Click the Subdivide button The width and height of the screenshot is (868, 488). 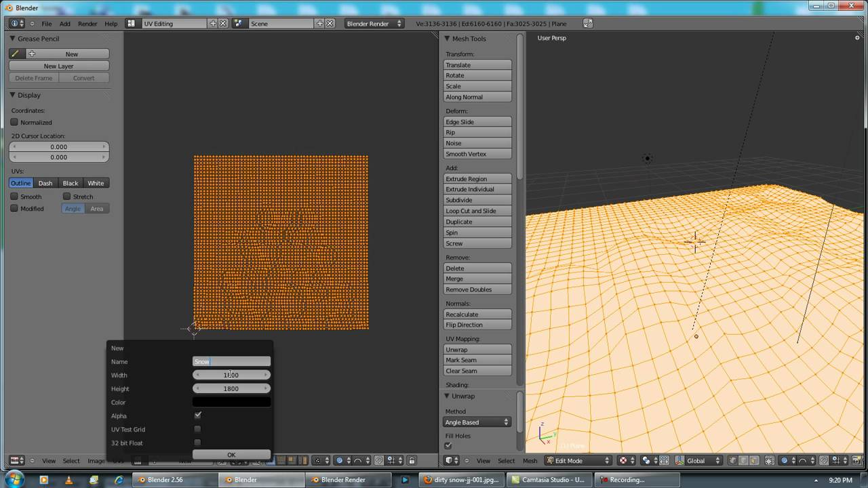477,200
